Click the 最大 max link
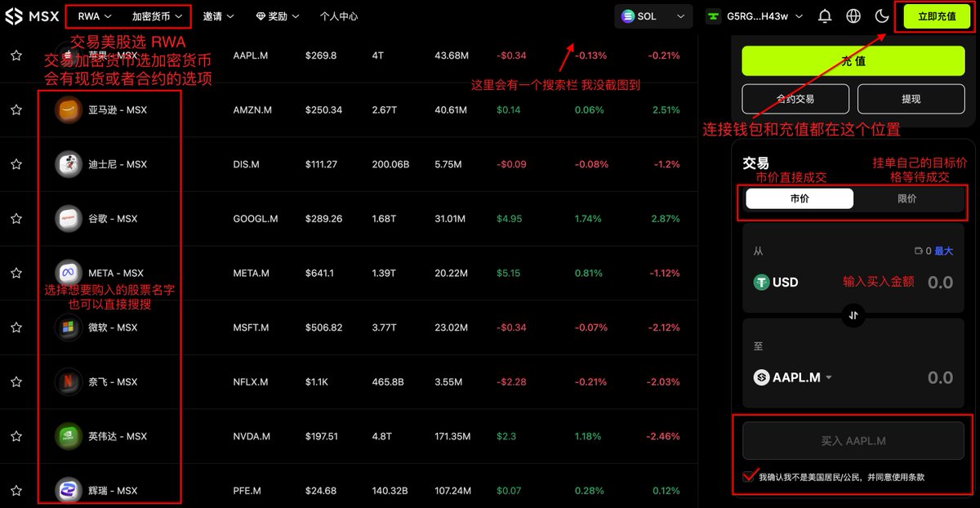980x508 pixels. tap(944, 252)
